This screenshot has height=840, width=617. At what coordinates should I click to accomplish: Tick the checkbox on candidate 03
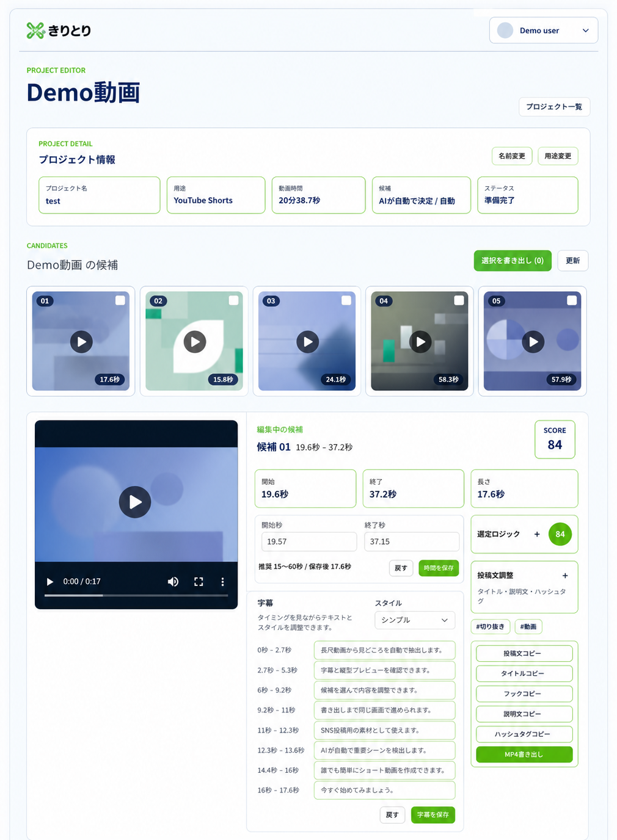click(x=346, y=300)
